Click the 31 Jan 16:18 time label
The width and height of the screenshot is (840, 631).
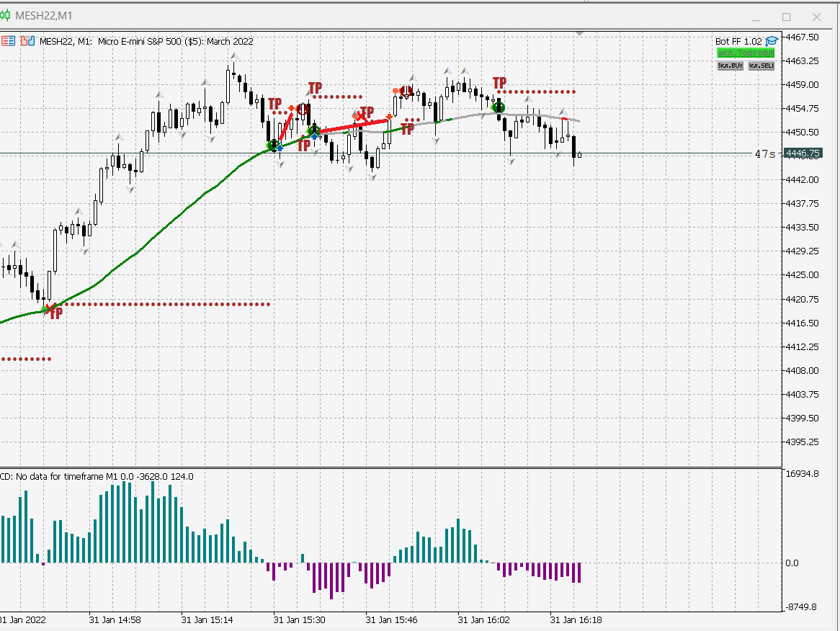[576, 619]
